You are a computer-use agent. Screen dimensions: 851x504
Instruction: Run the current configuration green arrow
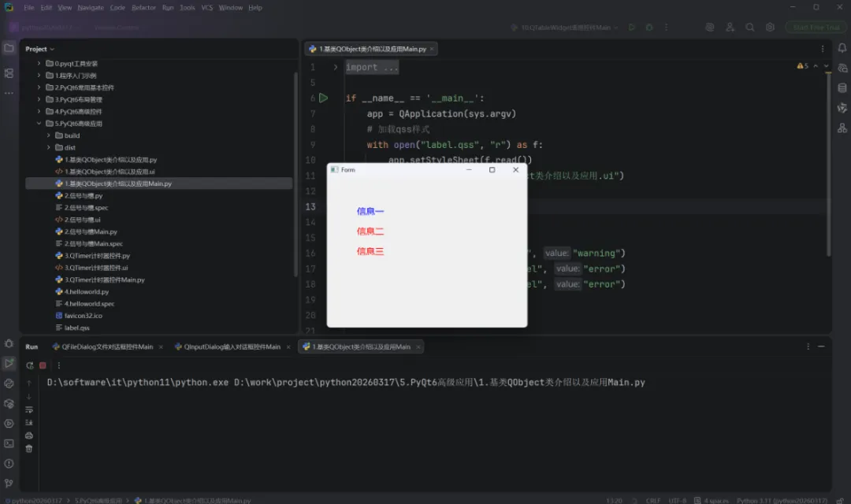click(x=632, y=27)
